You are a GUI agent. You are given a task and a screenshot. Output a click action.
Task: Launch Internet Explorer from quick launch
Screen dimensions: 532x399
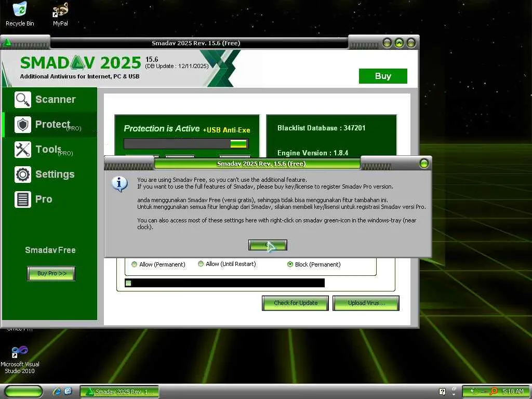57,391
